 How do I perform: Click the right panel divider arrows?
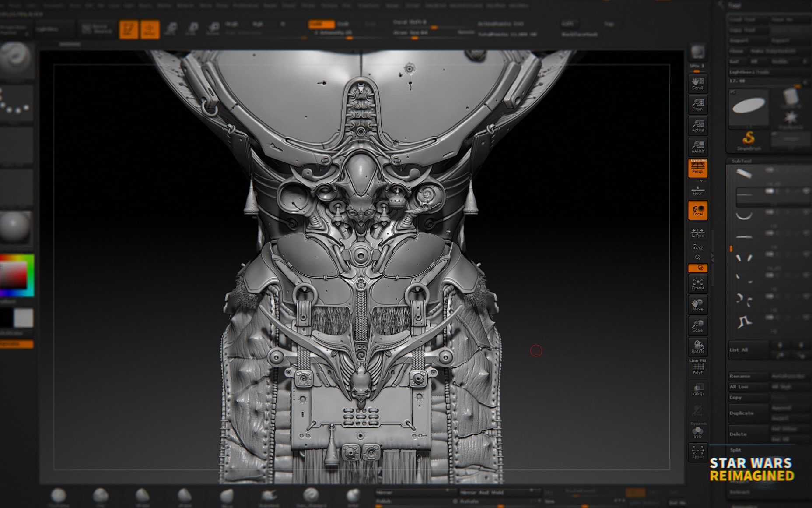(x=712, y=258)
